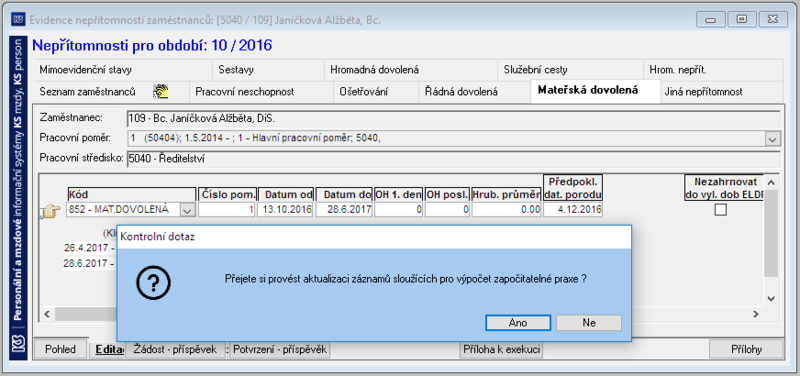Select the Jiná nepřítomnost tab

[x=703, y=92]
